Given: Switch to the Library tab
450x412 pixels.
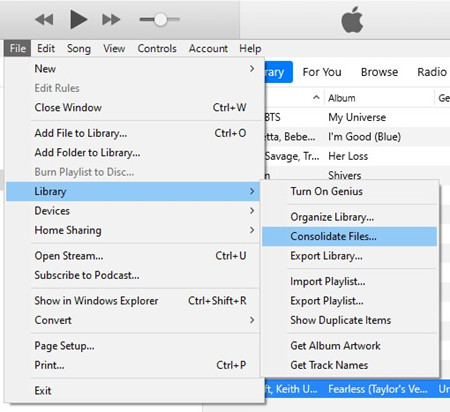Looking at the screenshot, I should pyautogui.click(x=279, y=72).
